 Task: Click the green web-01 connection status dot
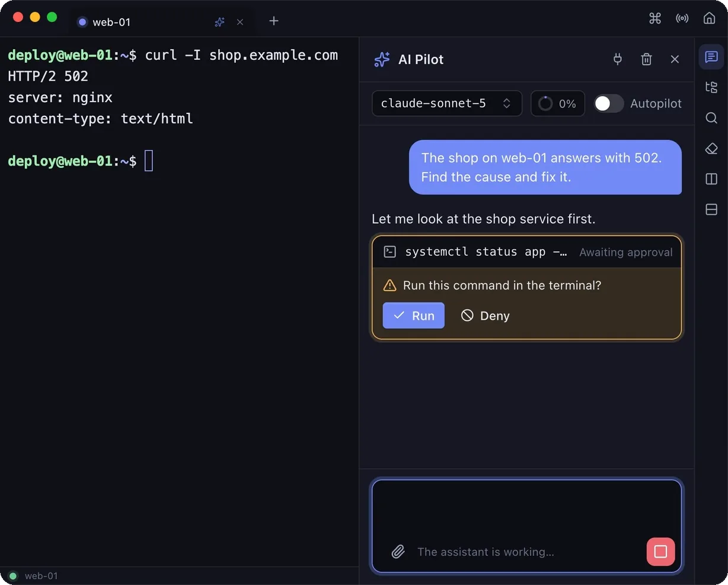(13, 576)
